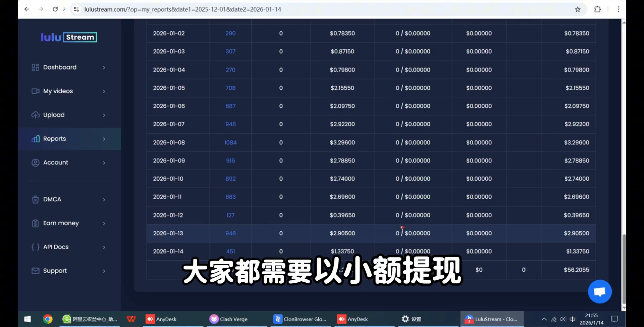
Task: Select total profit $56.2055
Action: point(576,270)
